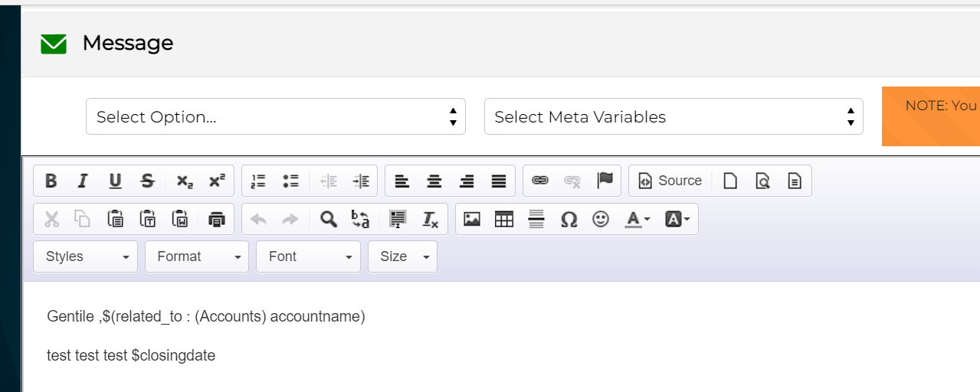The width and height of the screenshot is (980, 392).
Task: Open the Font dropdown
Action: coord(308,256)
